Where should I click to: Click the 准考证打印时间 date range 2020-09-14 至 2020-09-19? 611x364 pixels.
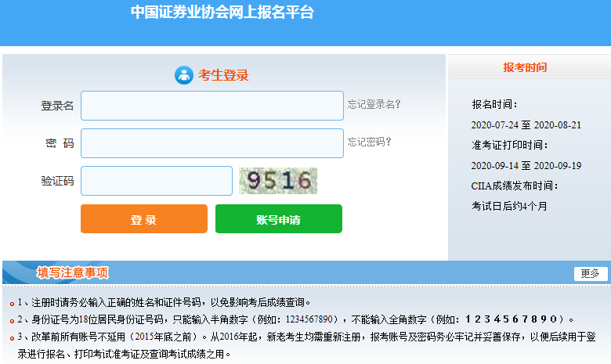point(526,165)
